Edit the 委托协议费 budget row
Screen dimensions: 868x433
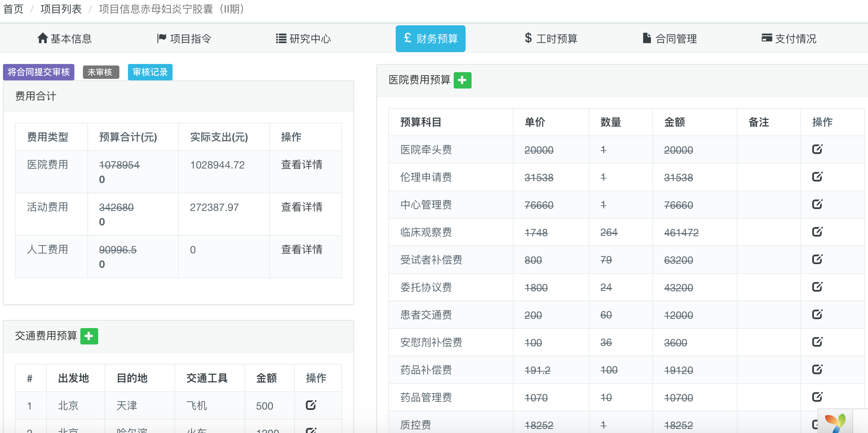(x=817, y=287)
